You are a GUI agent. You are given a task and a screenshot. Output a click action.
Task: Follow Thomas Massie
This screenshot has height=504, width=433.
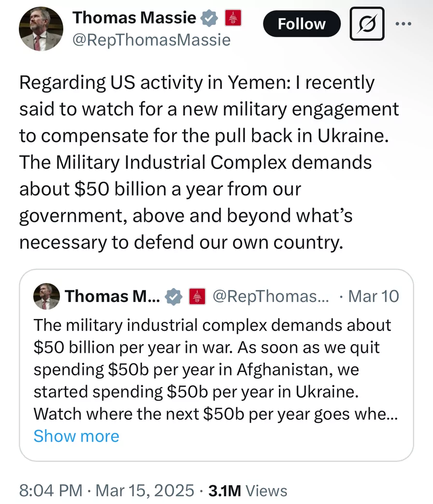(302, 24)
